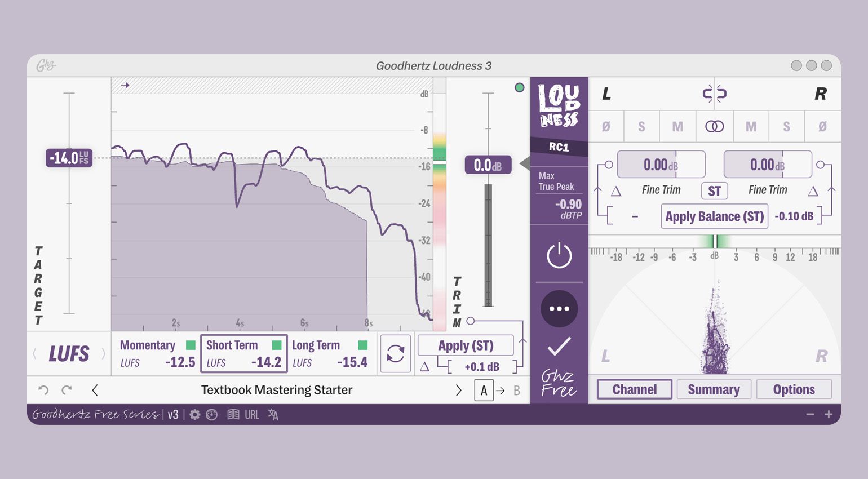Click the Apply (ST) button
868x479 pixels.
tap(466, 345)
